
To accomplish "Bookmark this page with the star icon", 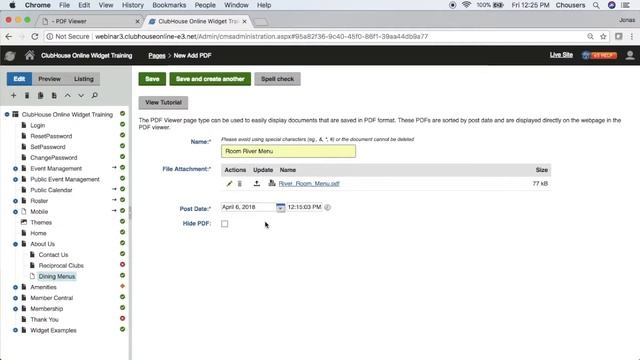I will pyautogui.click(x=603, y=36).
